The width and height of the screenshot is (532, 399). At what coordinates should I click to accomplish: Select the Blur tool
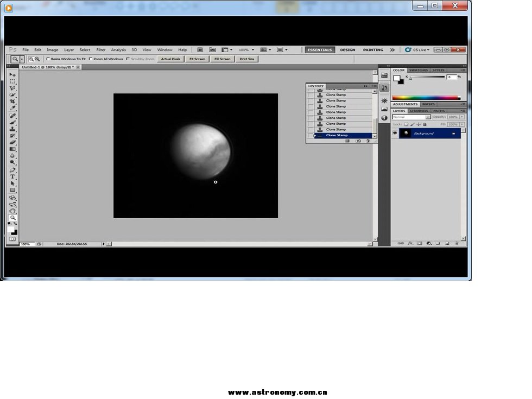point(12,156)
